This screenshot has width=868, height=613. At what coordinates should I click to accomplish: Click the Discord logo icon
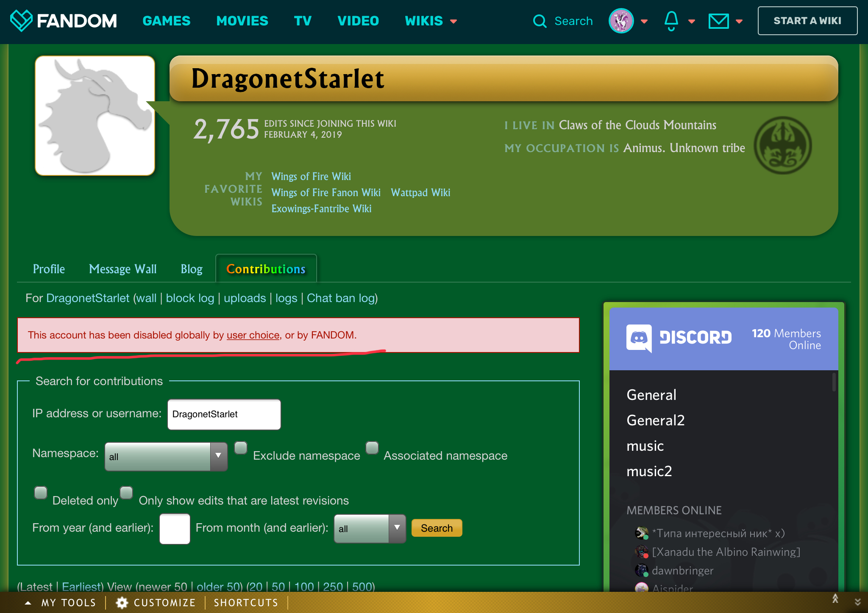tap(639, 338)
